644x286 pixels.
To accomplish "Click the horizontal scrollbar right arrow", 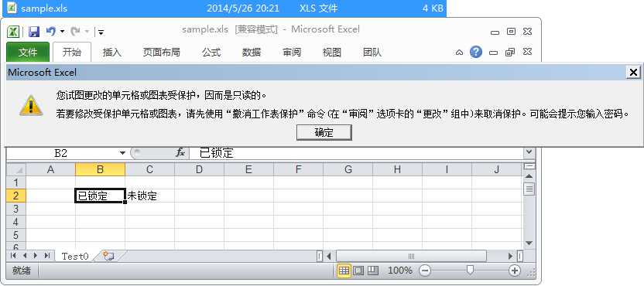I will pos(510,256).
